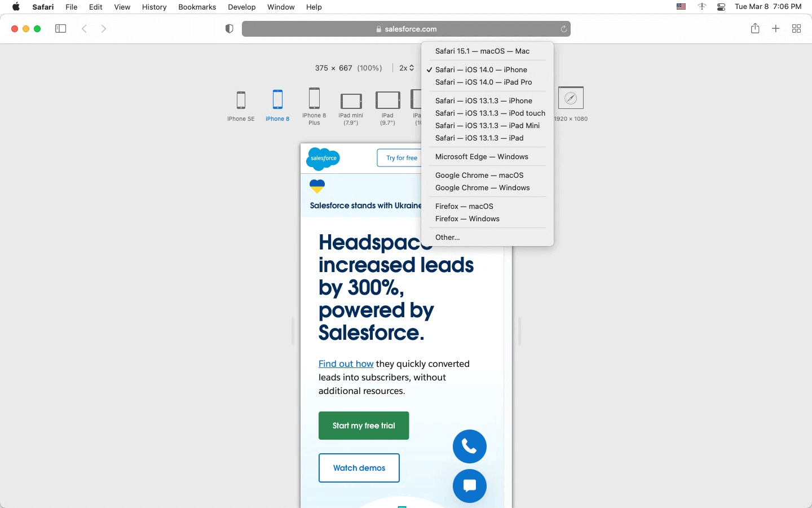Select the iPhone SE device preset

(x=241, y=106)
